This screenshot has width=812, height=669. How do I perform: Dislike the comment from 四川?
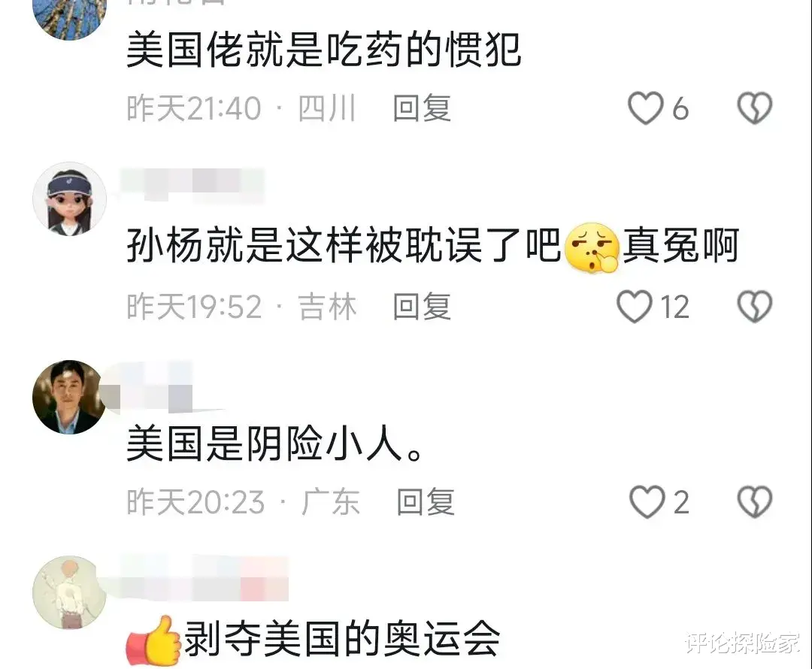(755, 108)
